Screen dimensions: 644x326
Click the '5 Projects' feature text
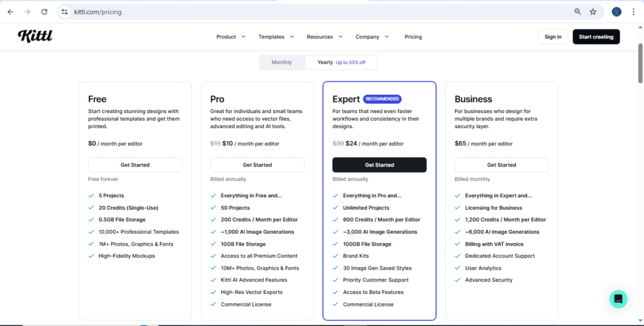(111, 195)
